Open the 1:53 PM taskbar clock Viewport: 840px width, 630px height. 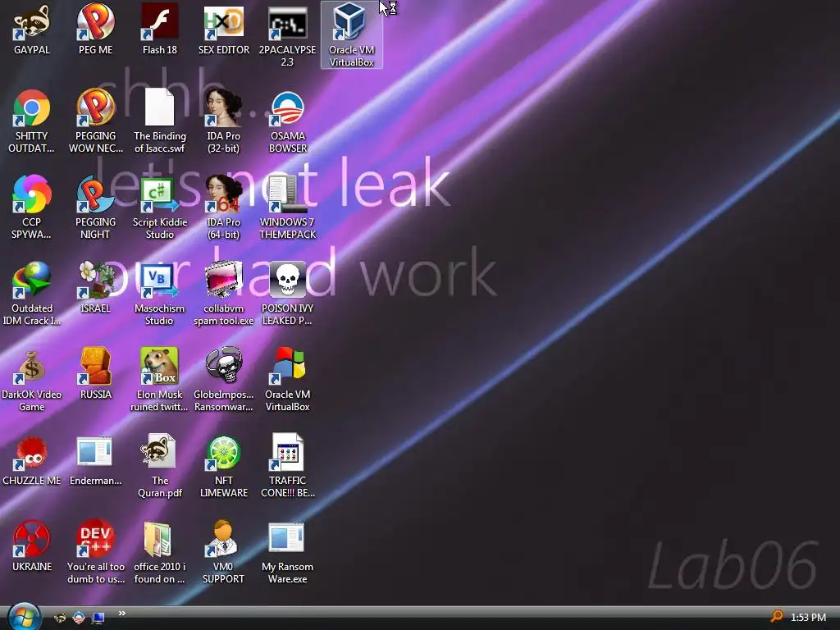pos(808,617)
